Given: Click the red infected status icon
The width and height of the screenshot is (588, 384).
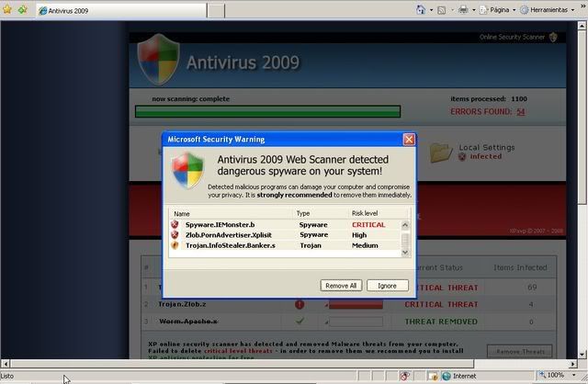Looking at the screenshot, I should pyautogui.click(x=462, y=157).
